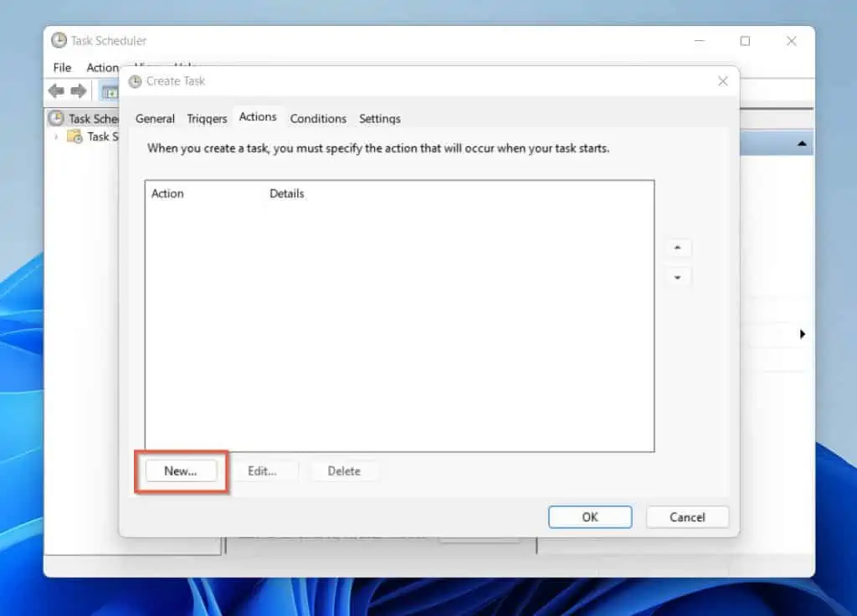Switch to the Settings tab

[379, 118]
